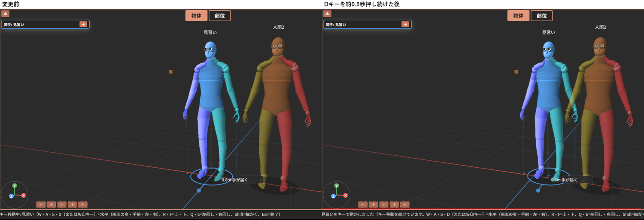Click the collapse triangle in the 変更前 view
Viewport: 644px width, 220px height.
6,14
